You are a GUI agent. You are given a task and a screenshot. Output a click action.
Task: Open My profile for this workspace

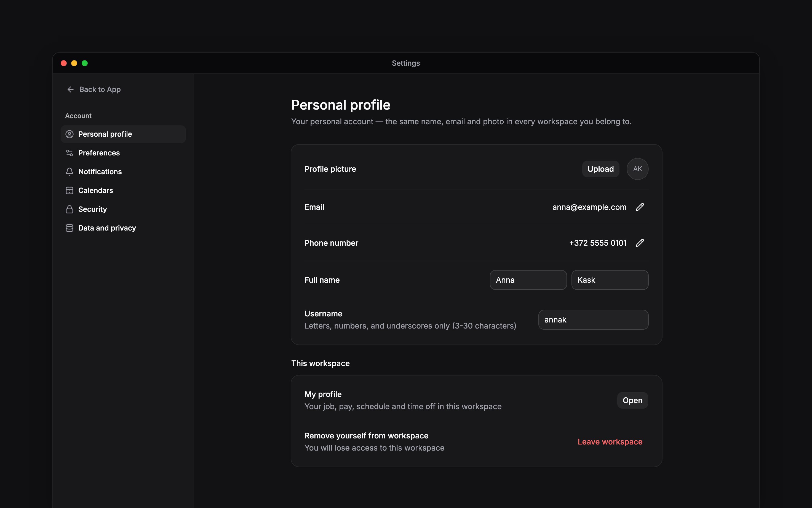(632, 400)
